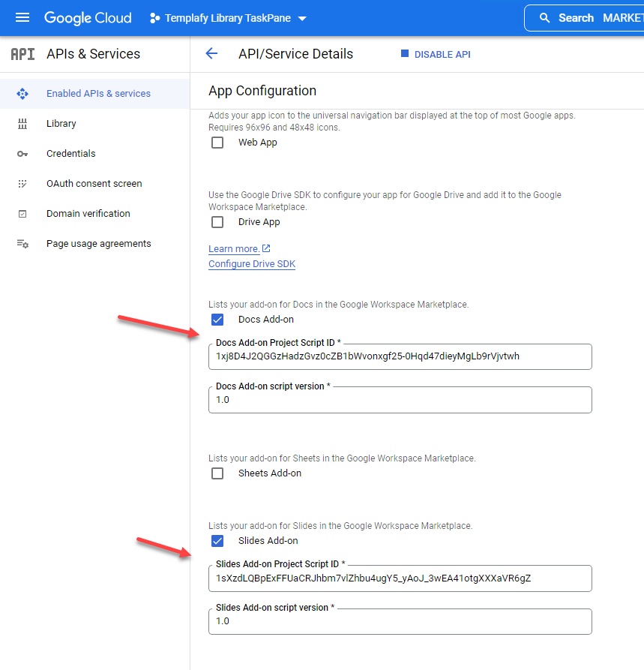Screen dimensions: 644x670
Task: Open the Credentials menu item
Action: pyautogui.click(x=94, y=154)
